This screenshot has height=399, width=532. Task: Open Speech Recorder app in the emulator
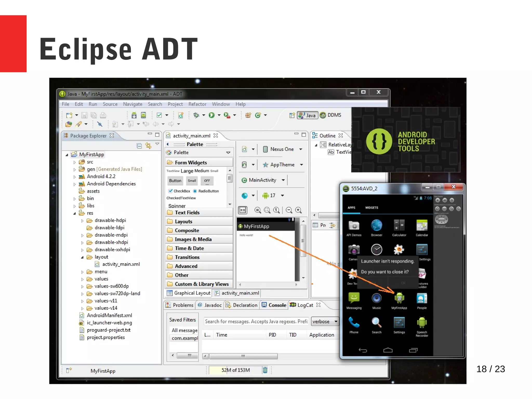tap(422, 326)
